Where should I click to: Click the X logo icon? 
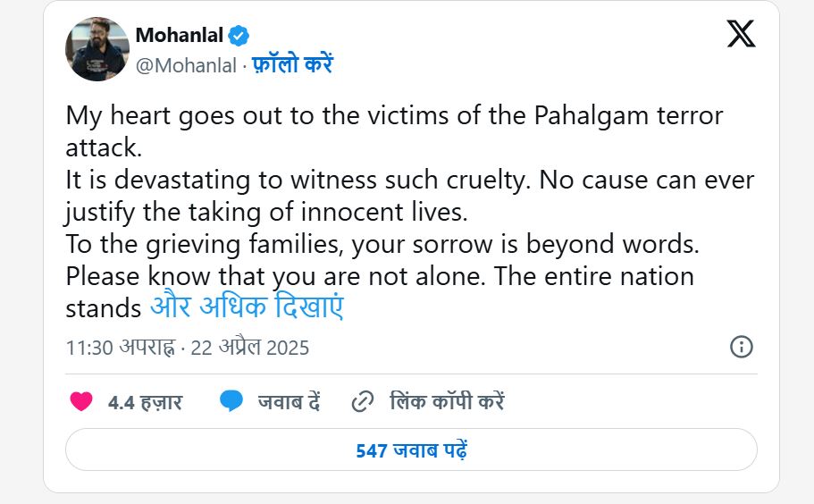741,34
